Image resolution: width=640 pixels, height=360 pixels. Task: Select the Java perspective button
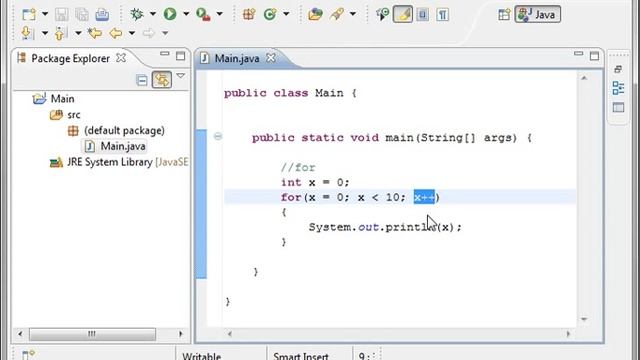pos(538,15)
